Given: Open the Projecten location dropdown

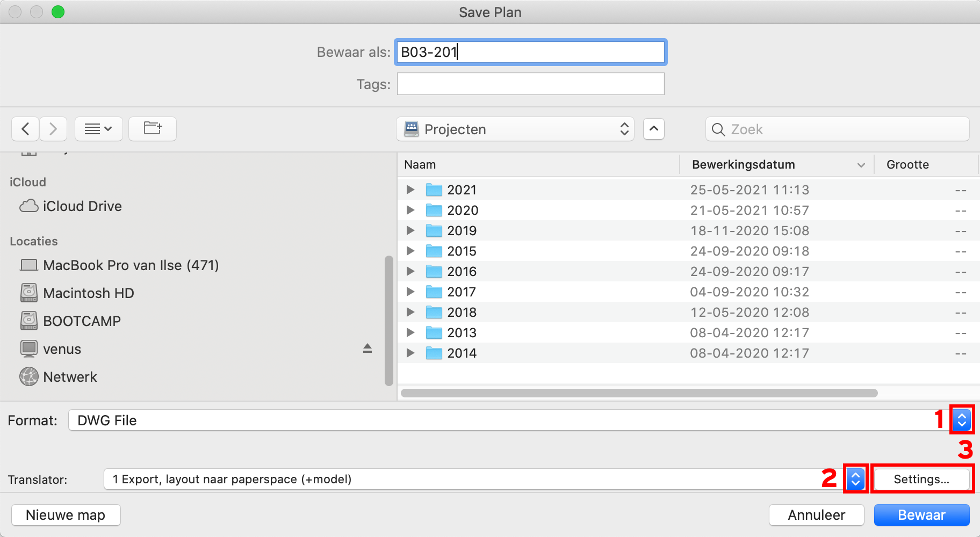Looking at the screenshot, I should pyautogui.click(x=515, y=129).
